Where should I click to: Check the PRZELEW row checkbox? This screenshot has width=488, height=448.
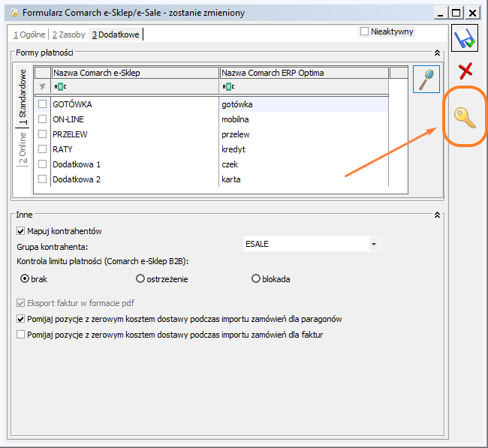(42, 134)
